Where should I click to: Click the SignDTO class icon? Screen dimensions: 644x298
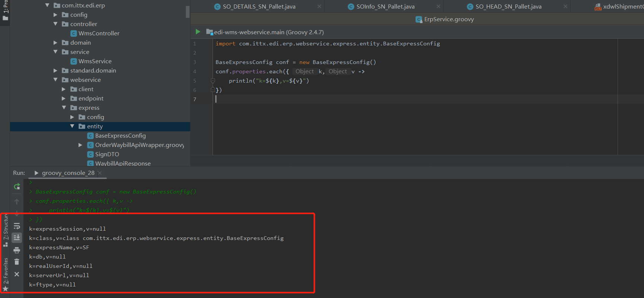(90, 154)
